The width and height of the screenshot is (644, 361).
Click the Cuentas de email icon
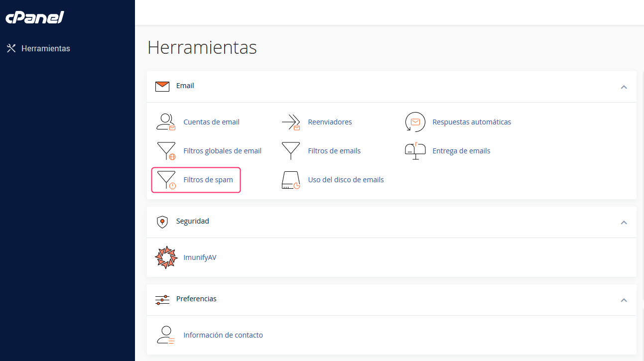pos(166,122)
